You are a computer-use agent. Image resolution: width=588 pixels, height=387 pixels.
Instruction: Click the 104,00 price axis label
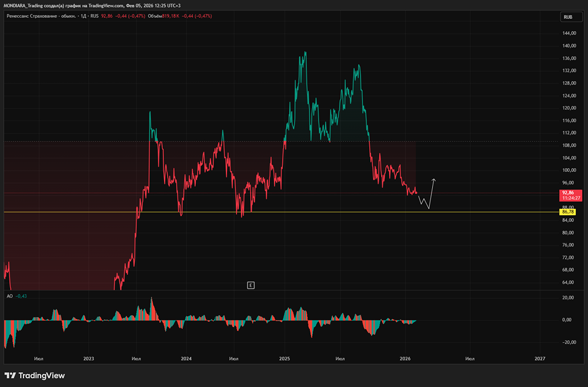(x=569, y=158)
